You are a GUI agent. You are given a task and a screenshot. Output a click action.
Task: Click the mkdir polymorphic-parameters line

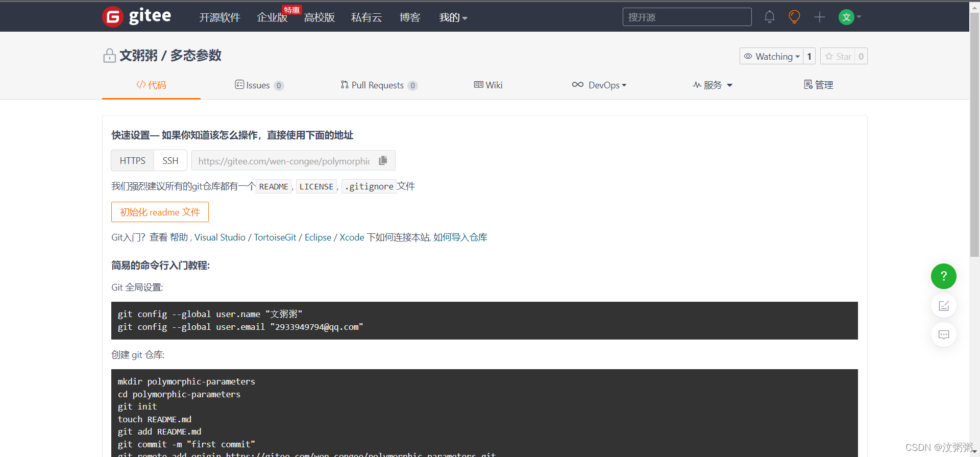(186, 381)
